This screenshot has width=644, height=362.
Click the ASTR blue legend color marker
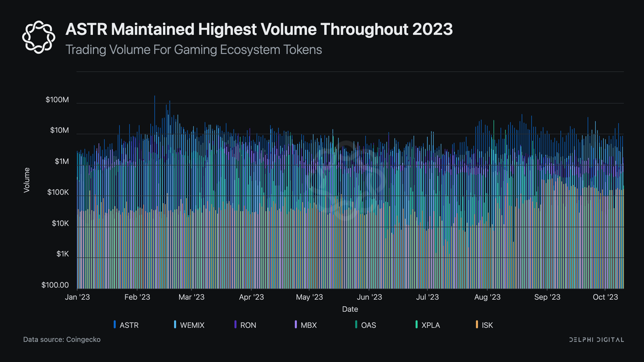[115, 325]
